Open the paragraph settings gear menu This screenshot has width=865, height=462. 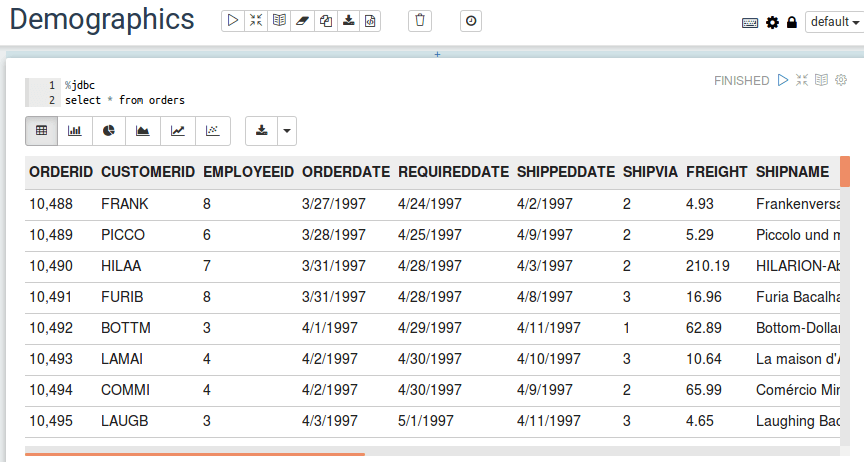[841, 80]
